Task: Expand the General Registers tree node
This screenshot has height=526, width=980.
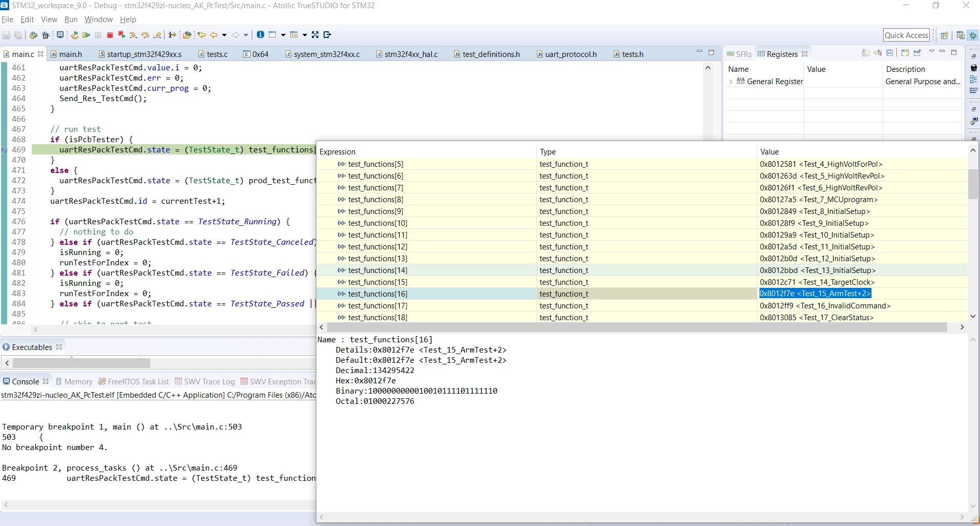Action: (731, 82)
